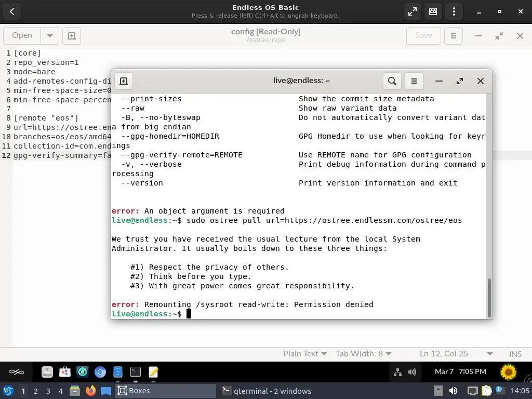Open the sunflower user avatar menu
The width and height of the screenshot is (532, 399).
(508, 372)
